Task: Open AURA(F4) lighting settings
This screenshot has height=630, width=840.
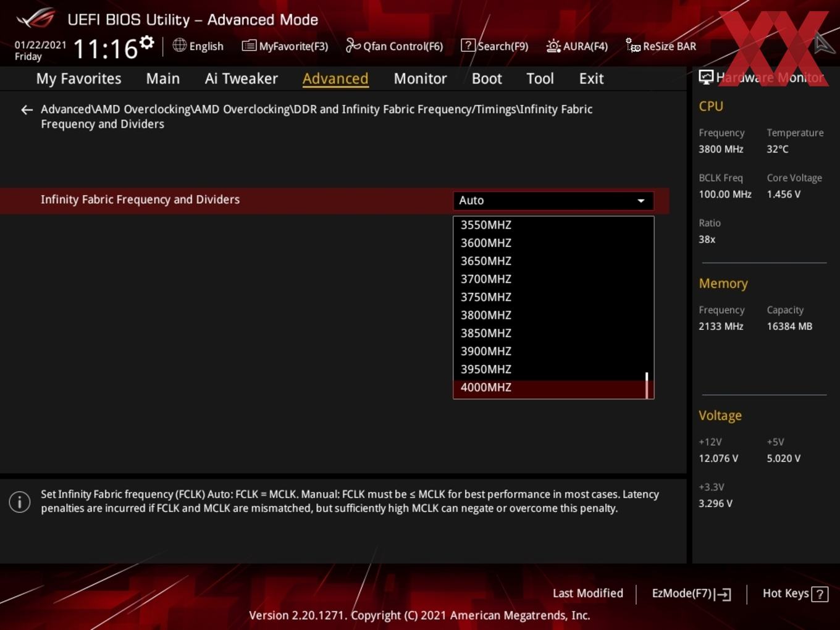Action: pyautogui.click(x=577, y=46)
